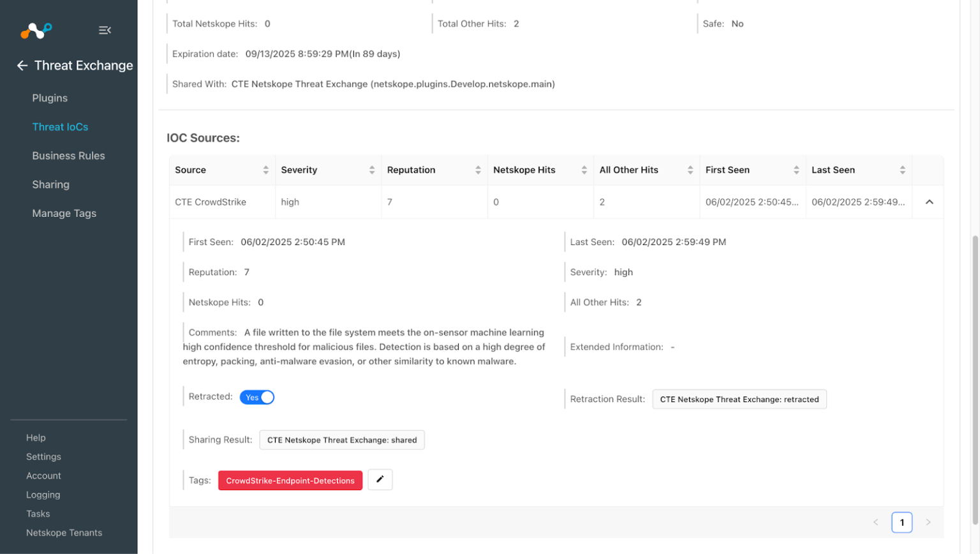The width and height of the screenshot is (980, 554).
Task: Sort the table by All Other Hits
Action: point(691,170)
